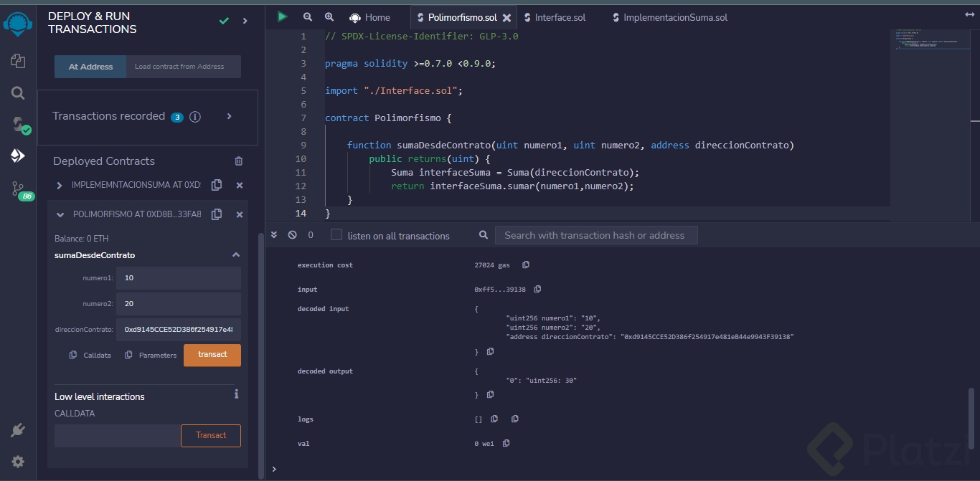Copy POLIMORFISMO contract address
The width and height of the screenshot is (980, 481).
tap(216, 214)
